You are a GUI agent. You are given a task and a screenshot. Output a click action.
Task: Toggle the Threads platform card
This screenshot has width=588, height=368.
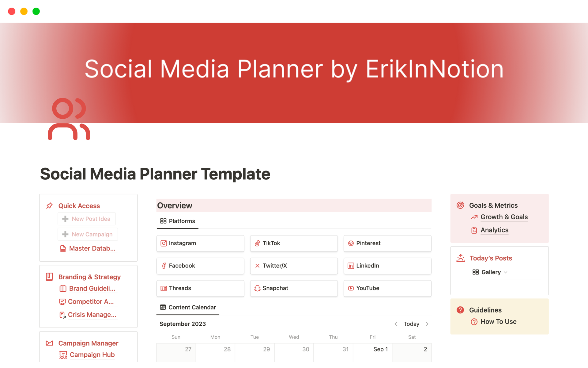pos(202,288)
